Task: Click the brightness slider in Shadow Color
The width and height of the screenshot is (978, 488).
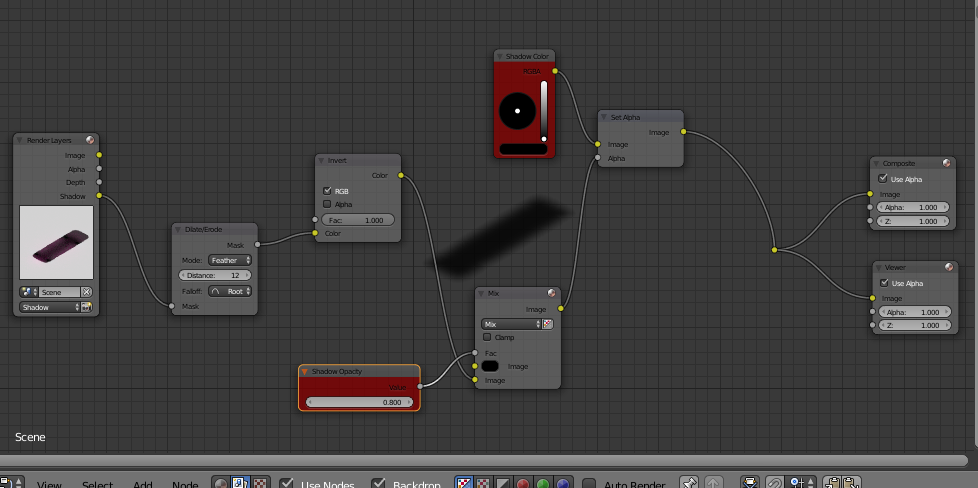Action: point(544,111)
